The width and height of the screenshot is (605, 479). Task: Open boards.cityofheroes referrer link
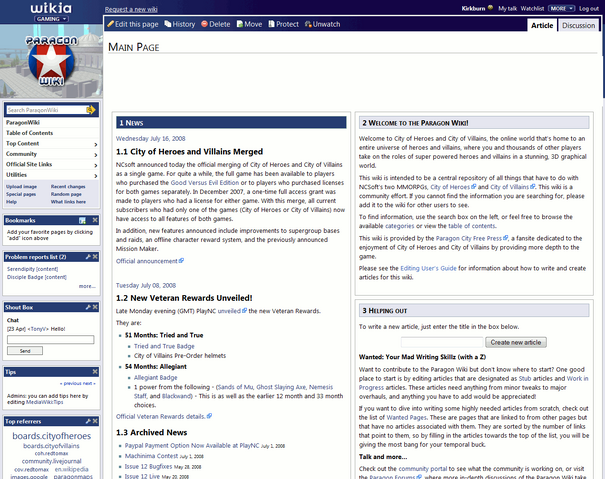coord(52,436)
